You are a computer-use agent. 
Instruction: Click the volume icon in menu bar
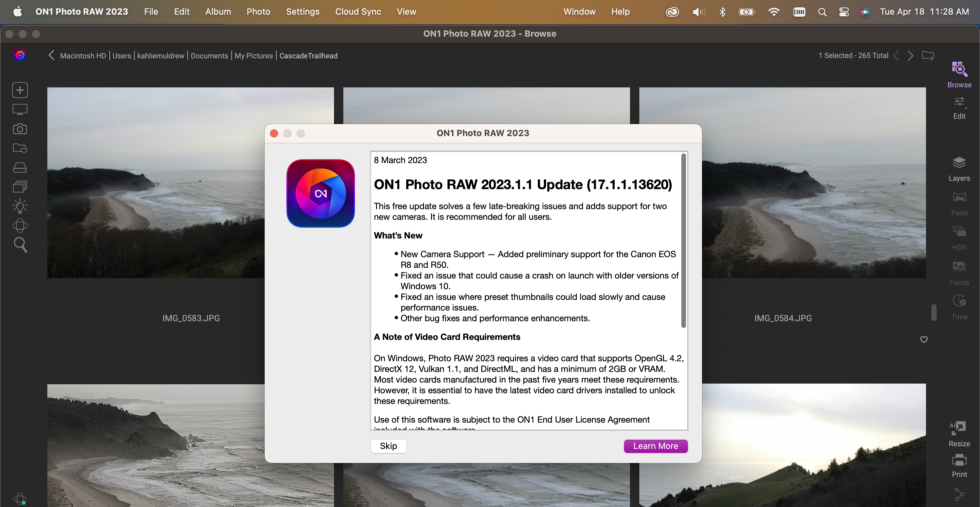(x=698, y=12)
